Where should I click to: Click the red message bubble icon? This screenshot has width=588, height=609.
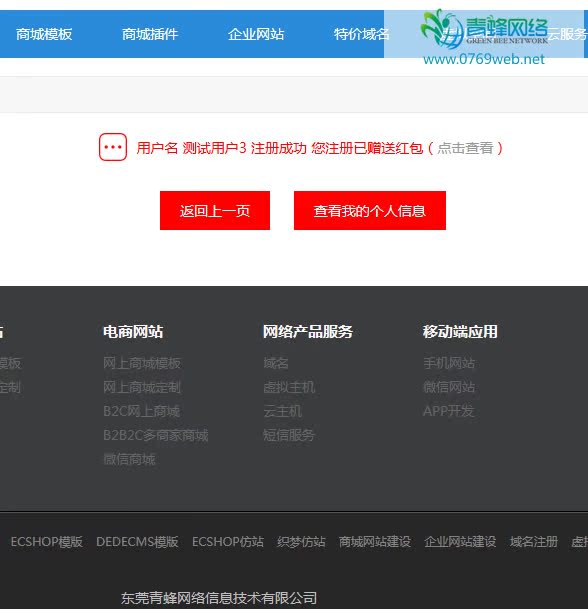click(113, 147)
